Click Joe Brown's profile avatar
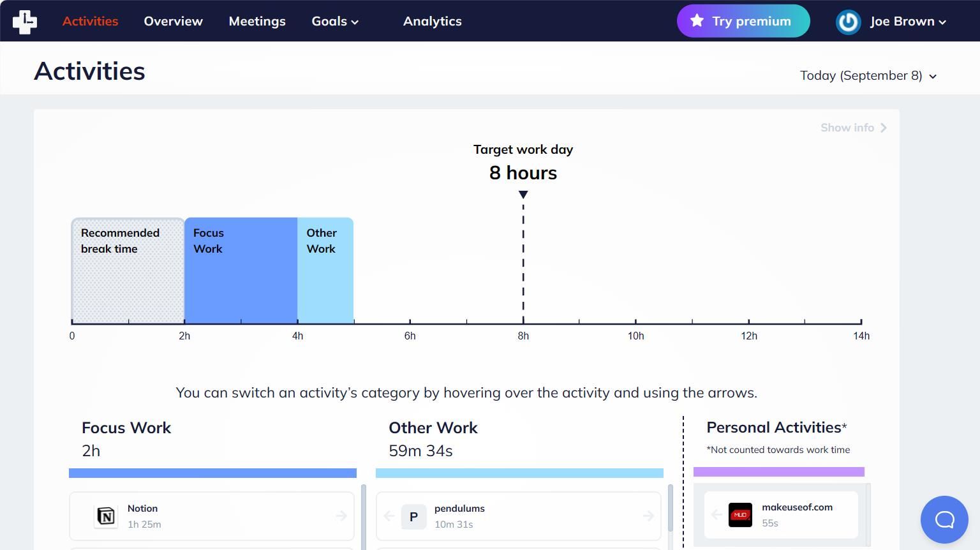 [x=849, y=22]
